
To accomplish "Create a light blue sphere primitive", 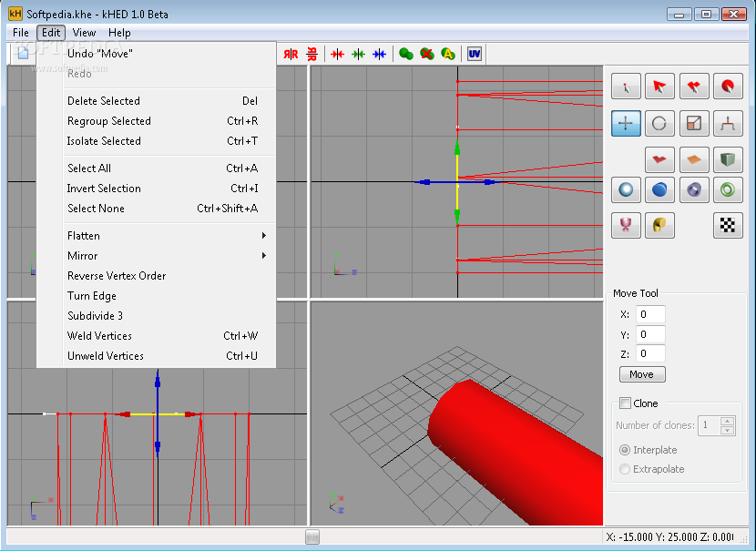I will (x=626, y=189).
